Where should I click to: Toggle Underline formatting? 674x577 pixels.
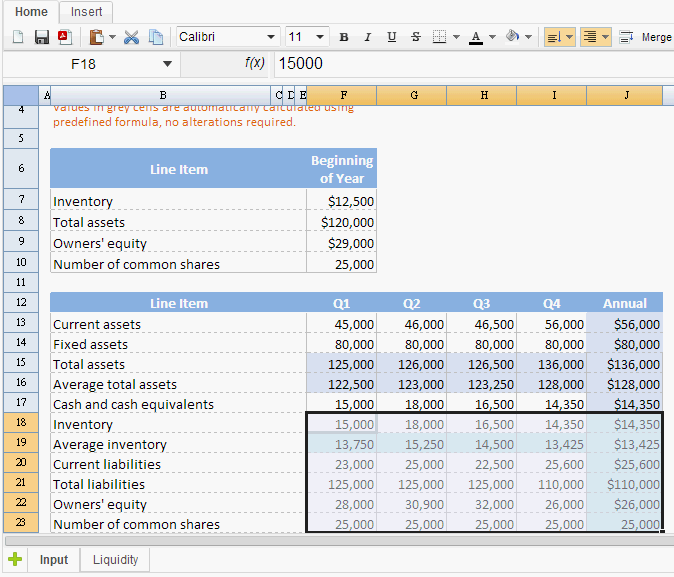click(x=392, y=37)
